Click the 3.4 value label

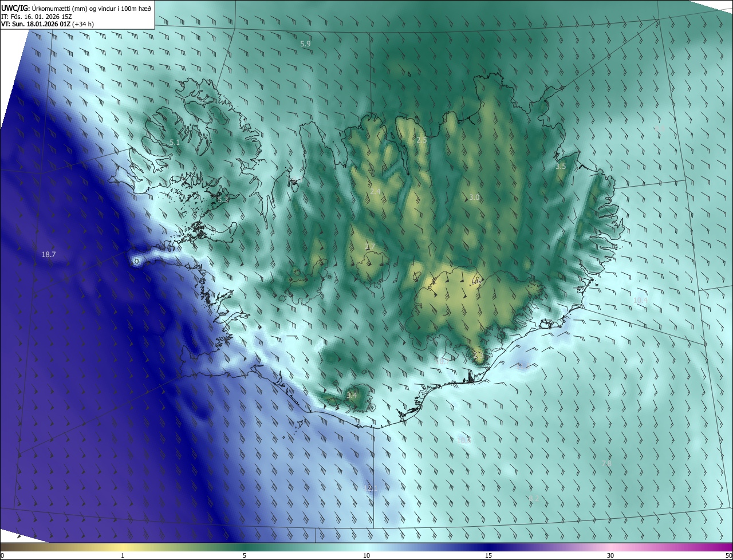[x=352, y=395]
